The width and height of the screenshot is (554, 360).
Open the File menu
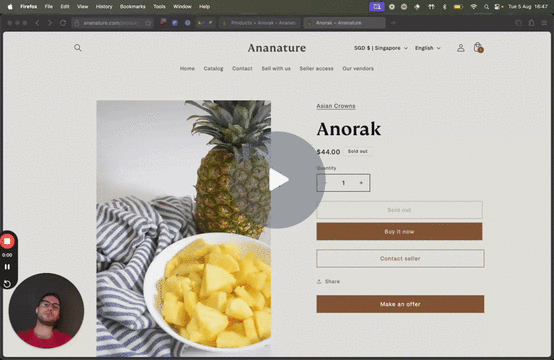48,6
